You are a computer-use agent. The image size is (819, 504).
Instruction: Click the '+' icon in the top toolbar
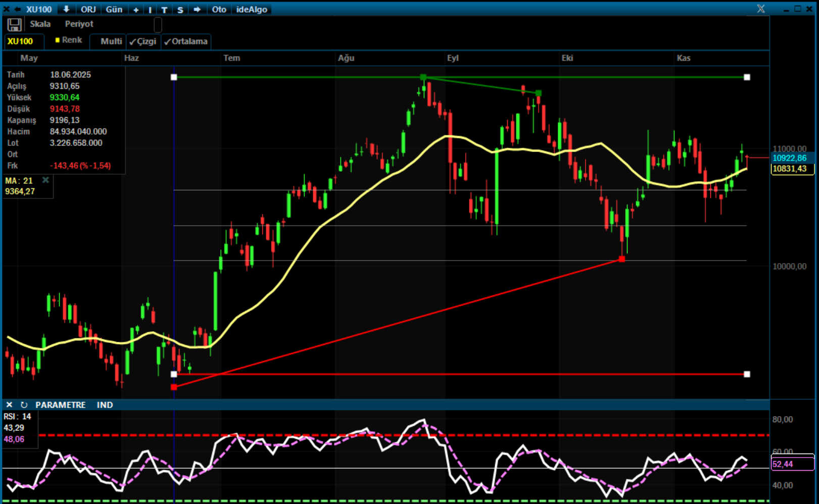tap(135, 9)
